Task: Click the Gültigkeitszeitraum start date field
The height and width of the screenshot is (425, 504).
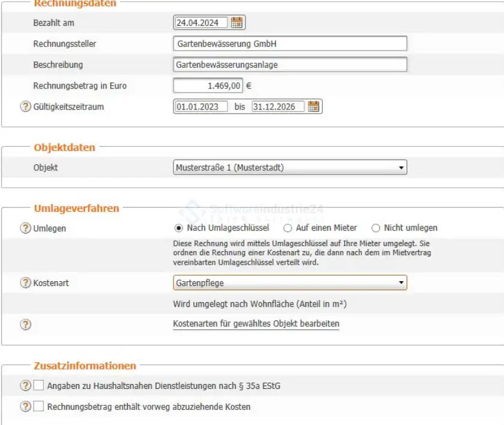Action: 201,107
